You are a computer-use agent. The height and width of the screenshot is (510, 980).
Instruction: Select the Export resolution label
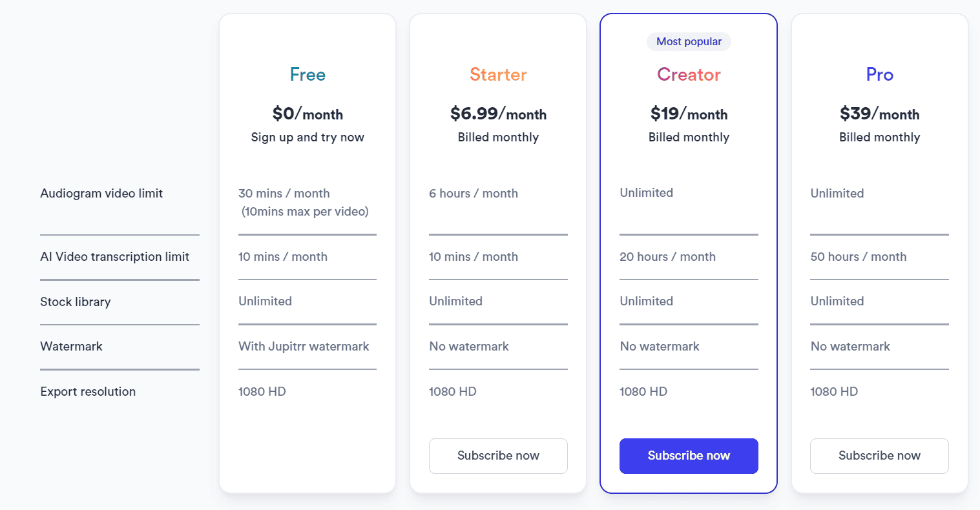point(88,391)
